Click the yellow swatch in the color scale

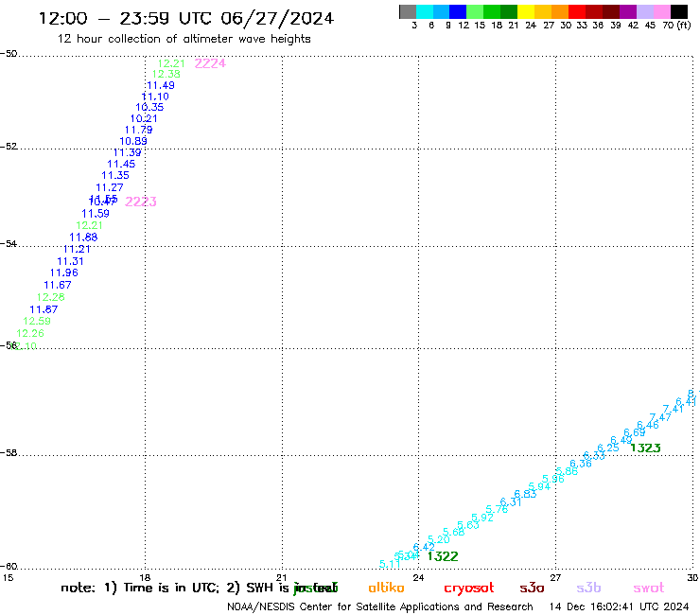[526, 11]
